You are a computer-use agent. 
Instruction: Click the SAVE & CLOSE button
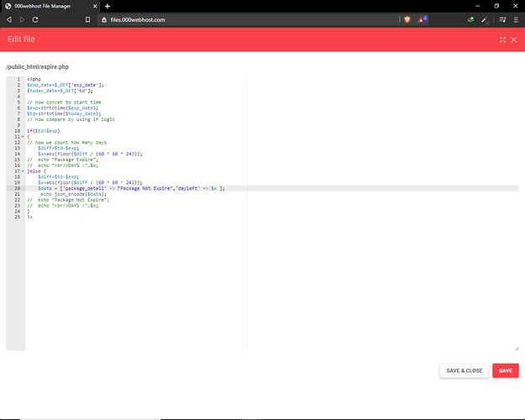tap(464, 370)
